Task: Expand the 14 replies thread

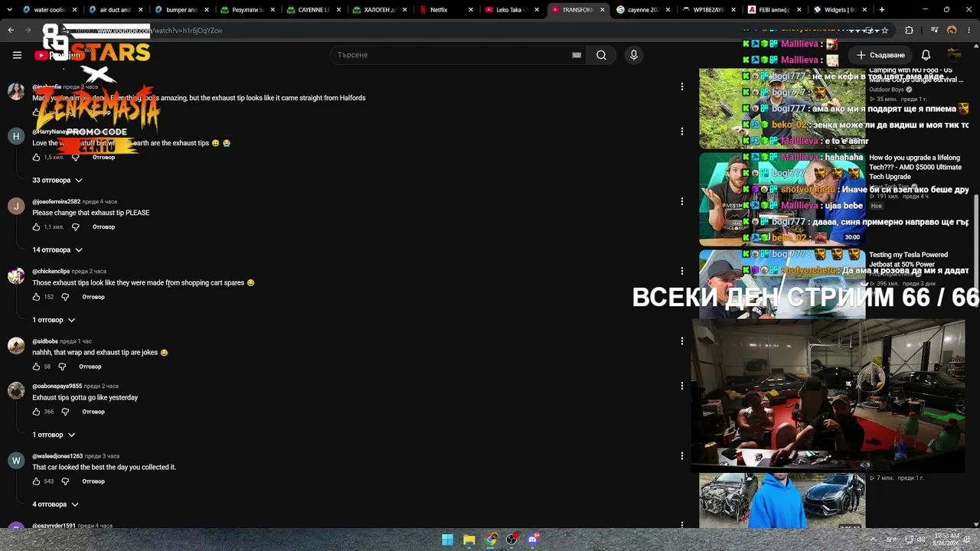Action: 57,250
